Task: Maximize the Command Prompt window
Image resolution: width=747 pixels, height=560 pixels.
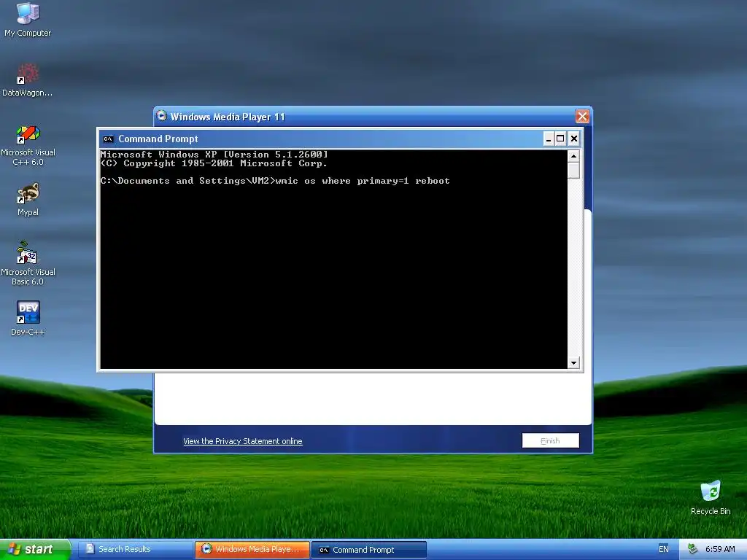Action: point(560,139)
